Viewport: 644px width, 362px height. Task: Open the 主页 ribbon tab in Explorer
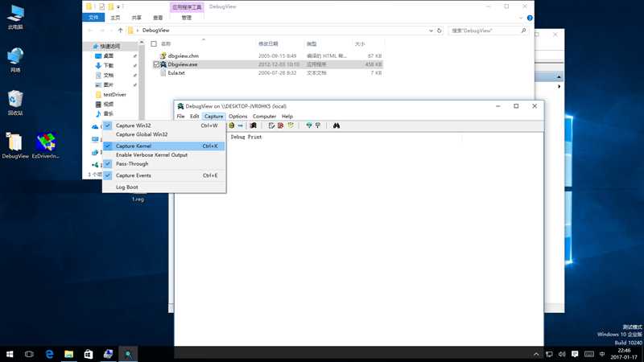coord(115,18)
